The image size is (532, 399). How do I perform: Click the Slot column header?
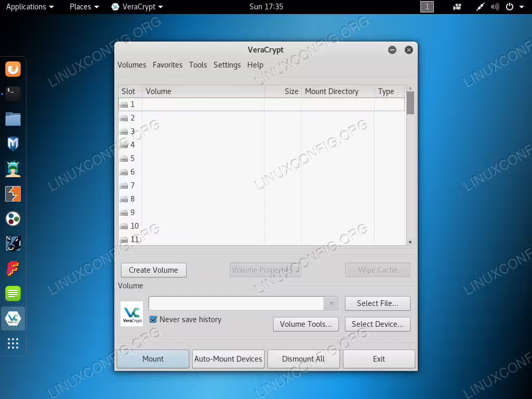pos(130,91)
